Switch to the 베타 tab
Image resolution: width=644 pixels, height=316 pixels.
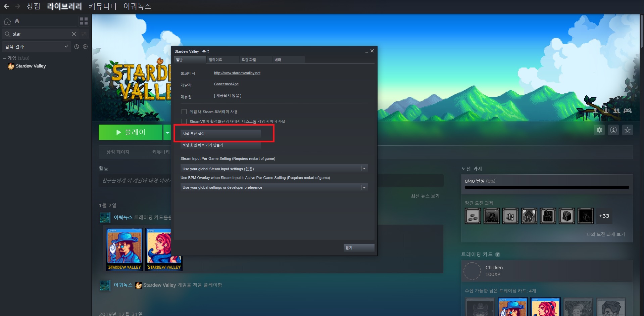[288, 60]
